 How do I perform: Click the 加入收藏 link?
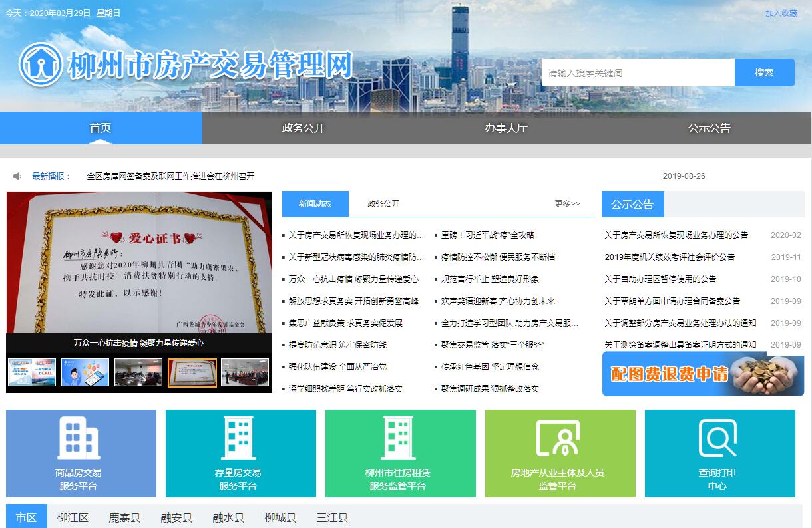(x=781, y=13)
